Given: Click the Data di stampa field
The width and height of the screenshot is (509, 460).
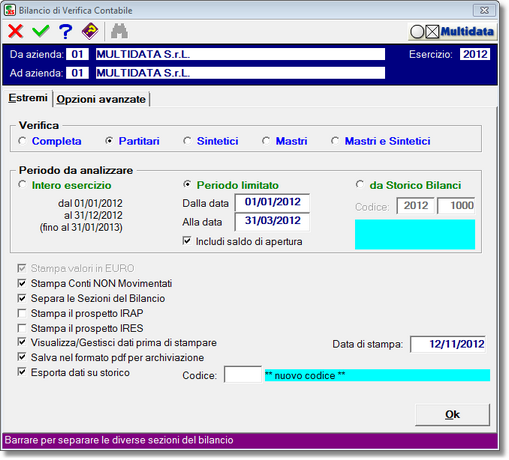Looking at the screenshot, I should 448,344.
